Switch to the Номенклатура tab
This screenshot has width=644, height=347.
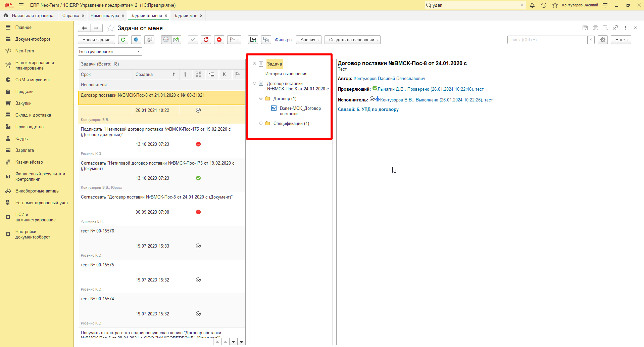point(105,15)
